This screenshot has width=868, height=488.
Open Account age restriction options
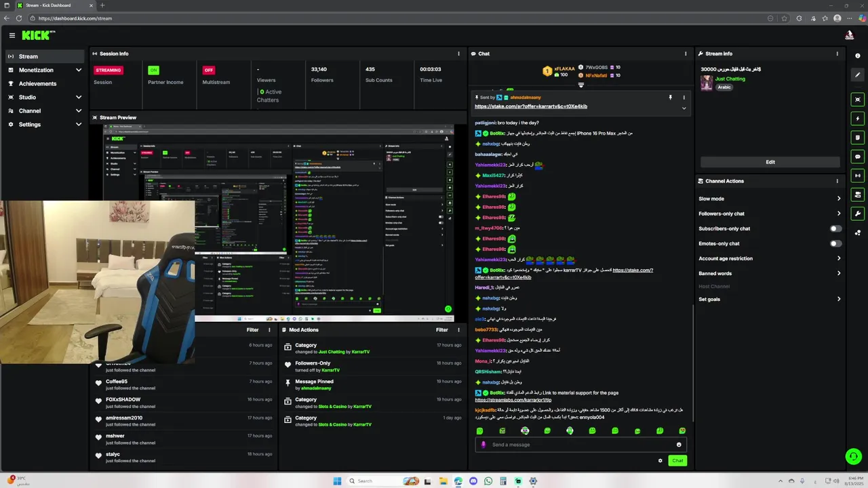coord(770,258)
